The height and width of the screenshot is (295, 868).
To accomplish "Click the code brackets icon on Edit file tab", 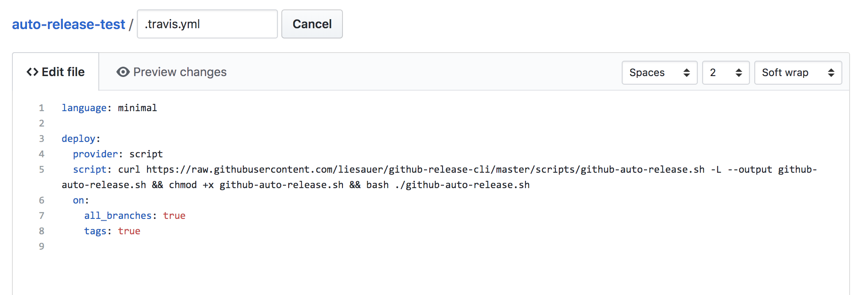I will click(x=32, y=72).
